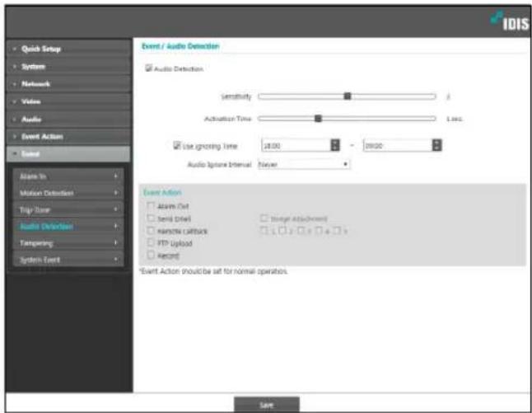
Task: Click arrow icon beside Tampering
Action: [x=115, y=242]
